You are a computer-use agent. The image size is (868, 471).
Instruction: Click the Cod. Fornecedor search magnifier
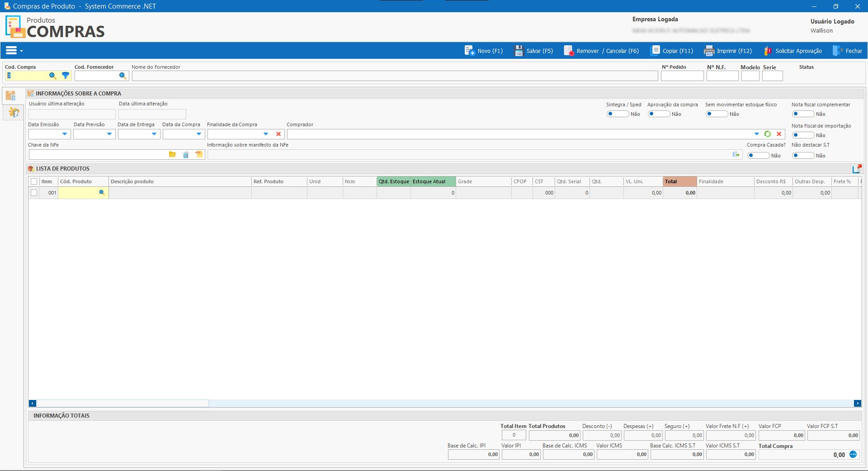pyautogui.click(x=123, y=76)
